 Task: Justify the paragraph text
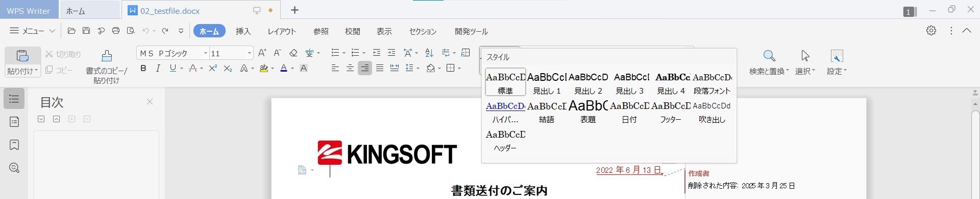380,68
